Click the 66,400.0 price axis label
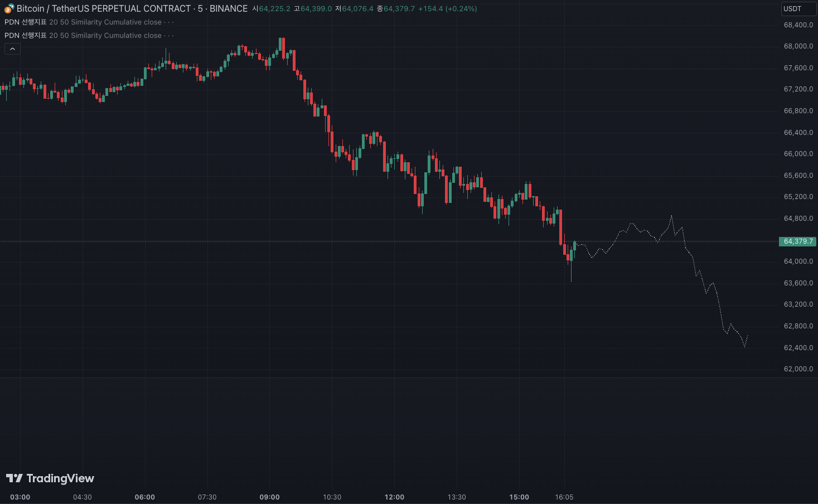The image size is (818, 504). coord(798,133)
